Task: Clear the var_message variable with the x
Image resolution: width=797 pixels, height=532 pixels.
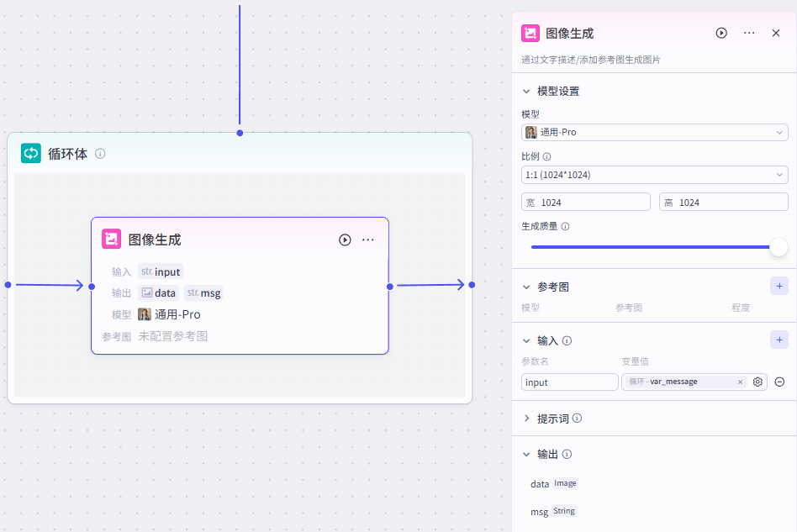Action: tap(739, 382)
